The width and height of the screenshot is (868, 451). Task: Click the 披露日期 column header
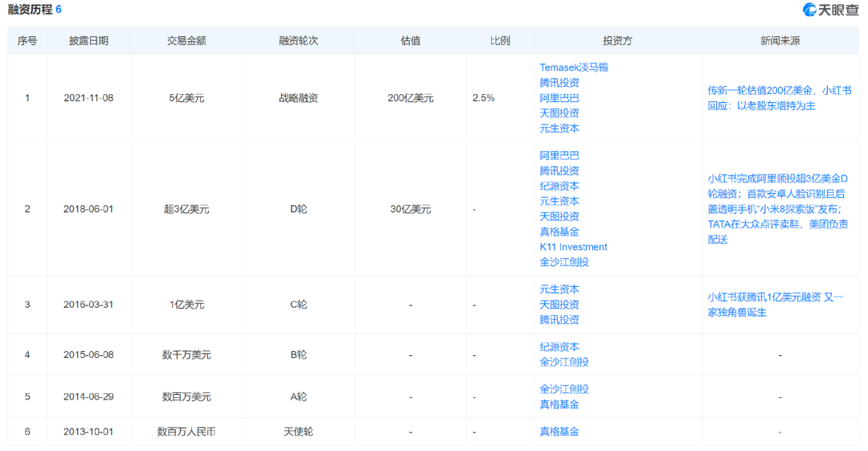88,40
